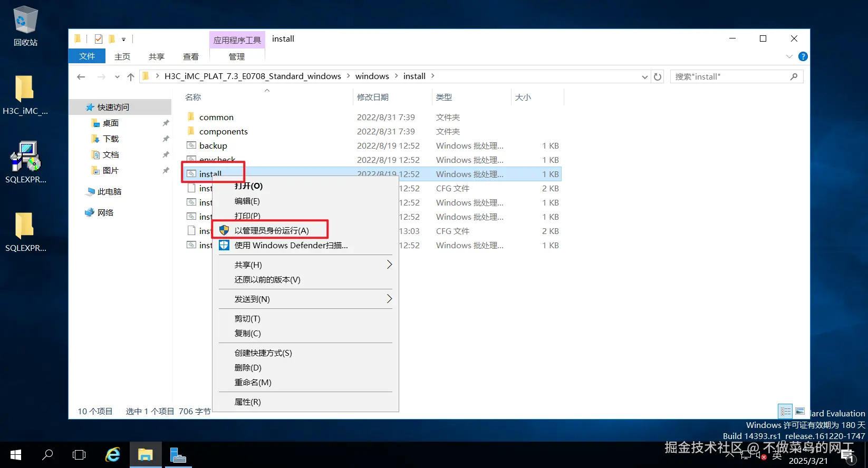Open the 管理 ribbon tab
Image resolution: width=868 pixels, height=468 pixels.
click(x=237, y=56)
